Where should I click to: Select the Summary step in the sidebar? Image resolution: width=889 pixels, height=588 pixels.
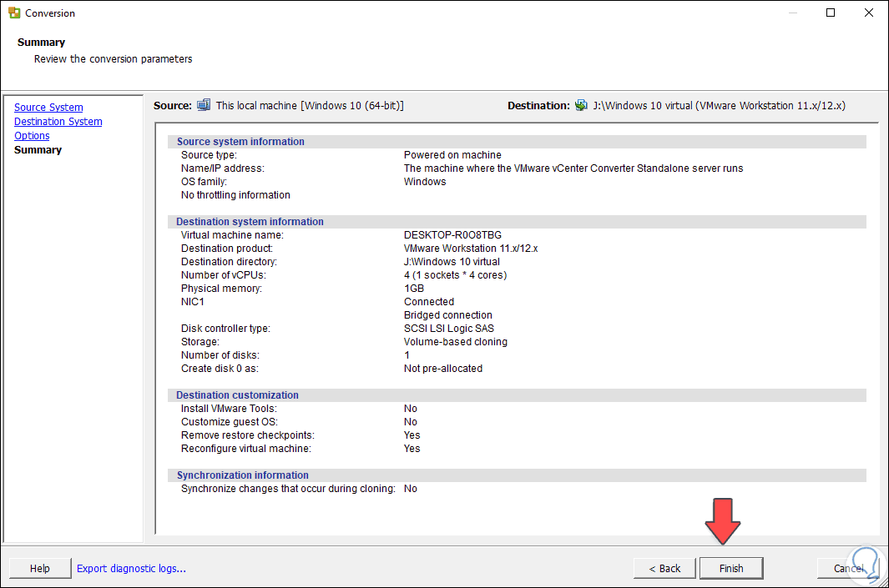point(38,149)
